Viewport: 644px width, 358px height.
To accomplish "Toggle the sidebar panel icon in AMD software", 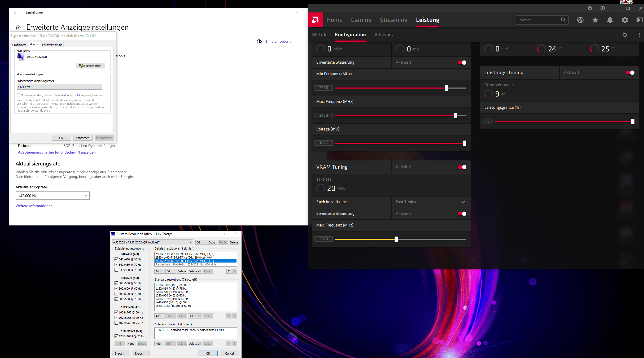I will click(x=640, y=20).
